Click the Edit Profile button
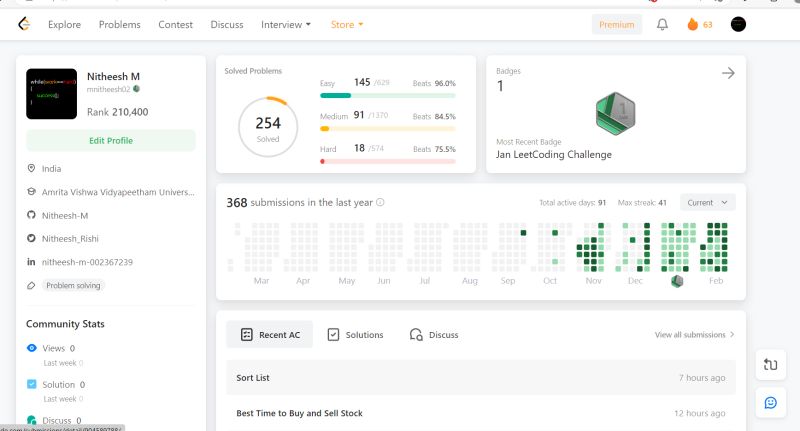Image resolution: width=800 pixels, height=431 pixels. pos(111,140)
